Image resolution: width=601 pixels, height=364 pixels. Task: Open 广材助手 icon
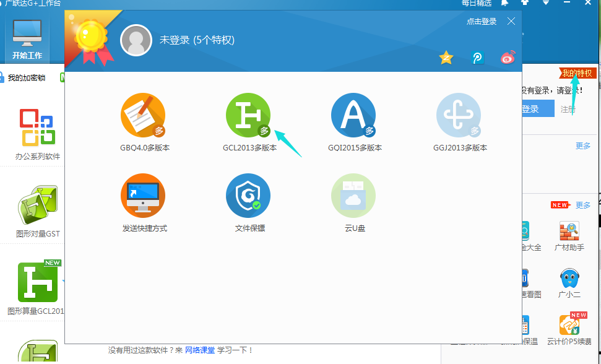click(569, 231)
